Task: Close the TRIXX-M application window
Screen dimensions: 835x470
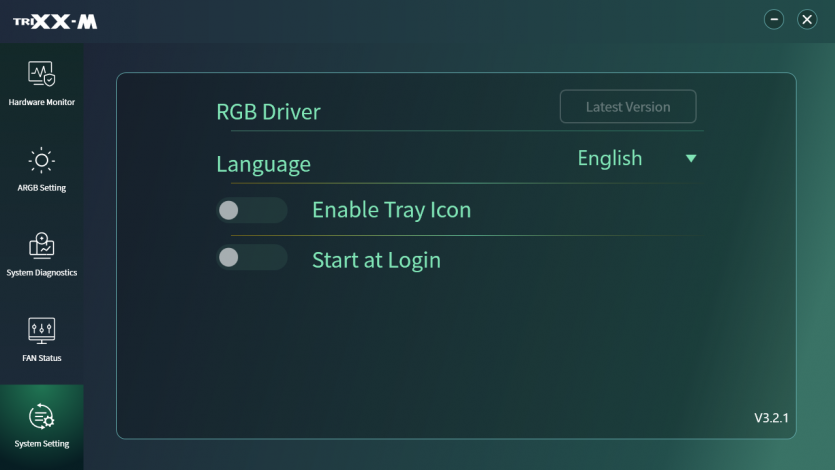Action: coord(807,20)
